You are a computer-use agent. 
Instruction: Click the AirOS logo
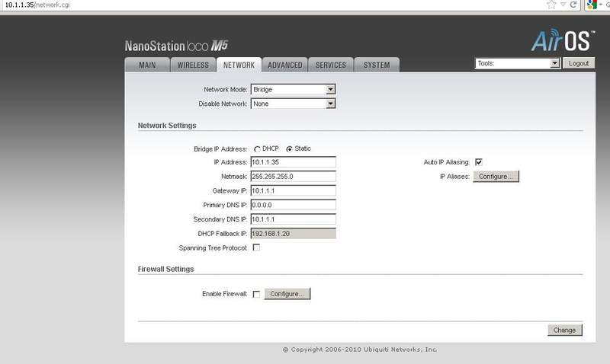click(563, 40)
